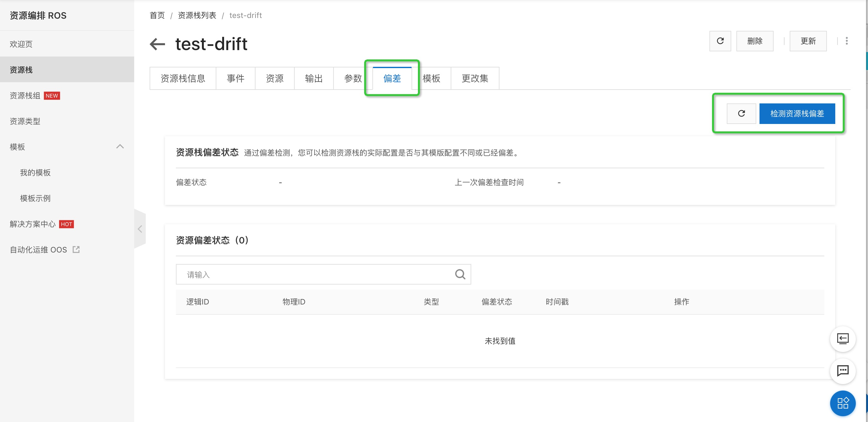
Task: Click the 更新 button
Action: [808, 41]
